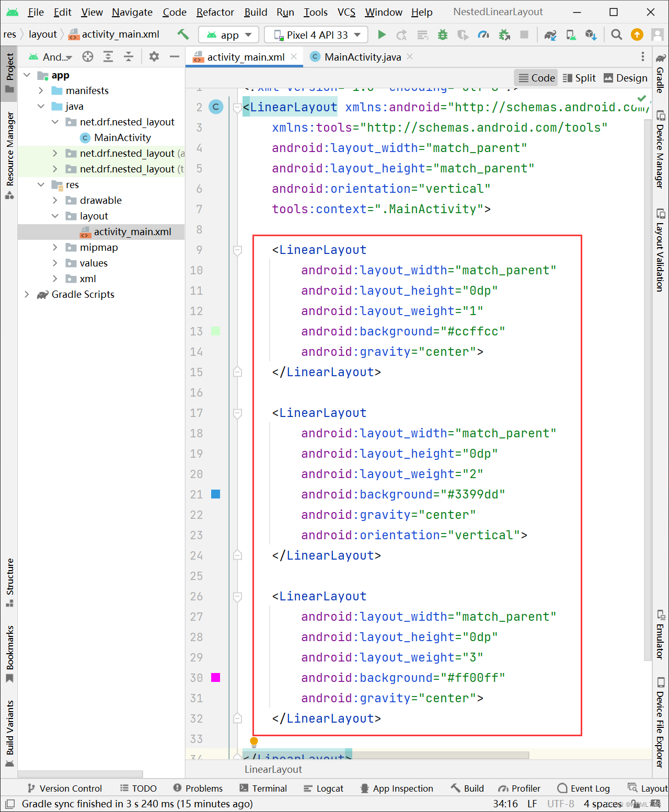
Task: Expand all in project panel
Action: tap(108, 56)
